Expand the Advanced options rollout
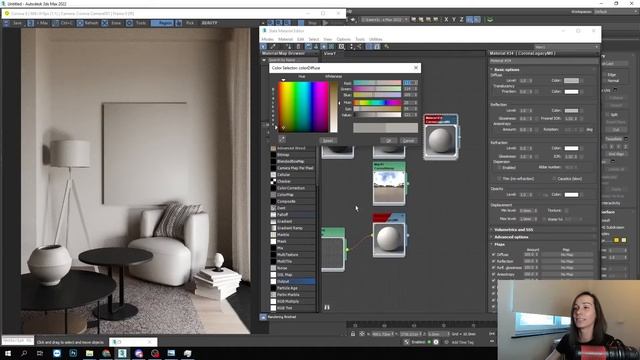The height and width of the screenshot is (360, 640). tap(511, 237)
